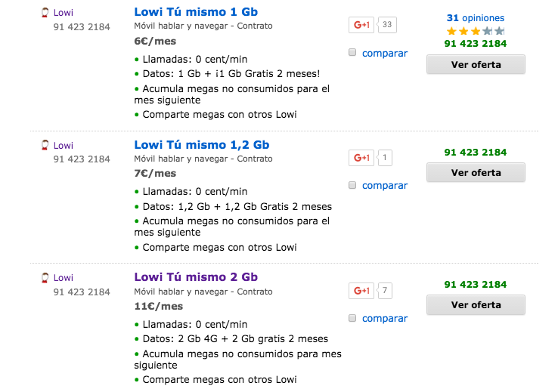Open the 31 opiniones reviews link
558x392 pixels.
coord(476,18)
